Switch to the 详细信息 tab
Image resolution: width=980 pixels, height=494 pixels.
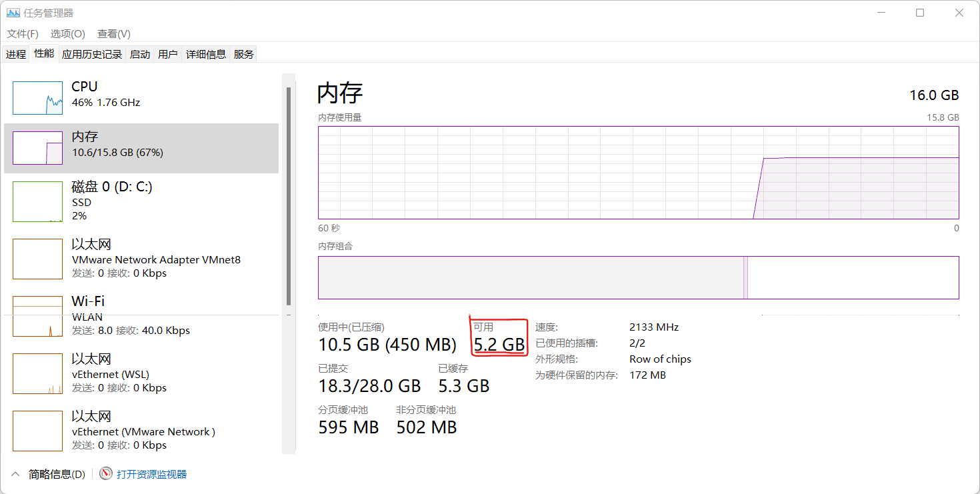click(x=206, y=55)
